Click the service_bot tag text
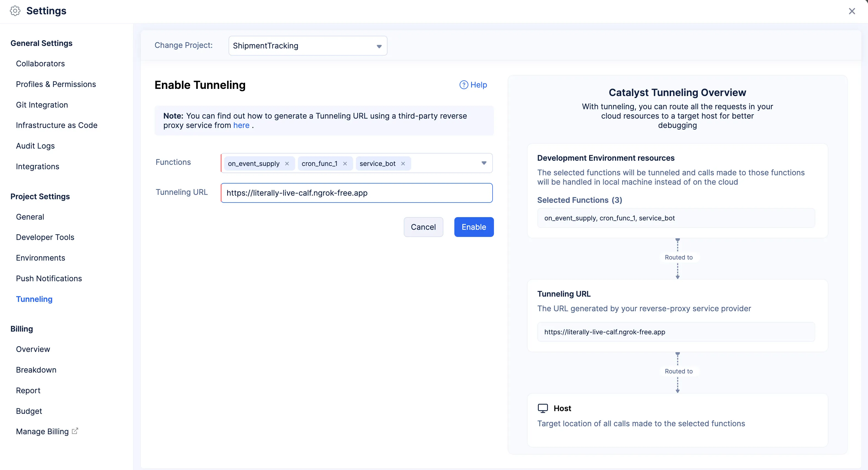This screenshot has width=868, height=470. pyautogui.click(x=377, y=163)
